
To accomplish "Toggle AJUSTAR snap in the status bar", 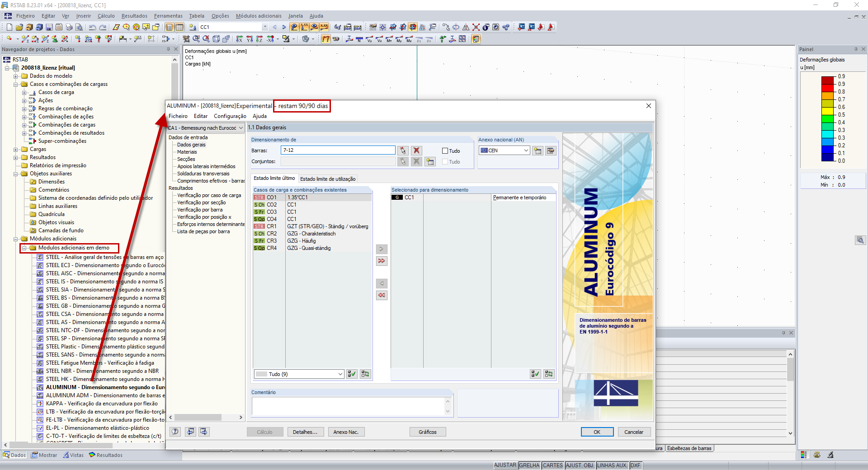I will (x=505, y=465).
